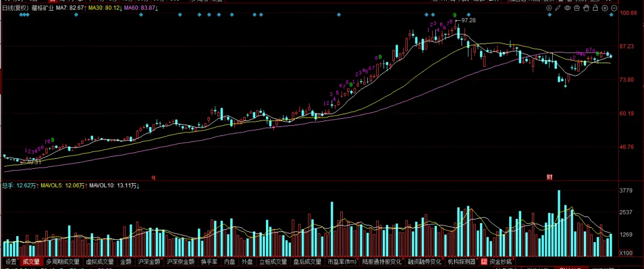Viewport: 644px width, 269px height.
Task: Switch to 盘后成交量 tab
Action: click(x=307, y=262)
